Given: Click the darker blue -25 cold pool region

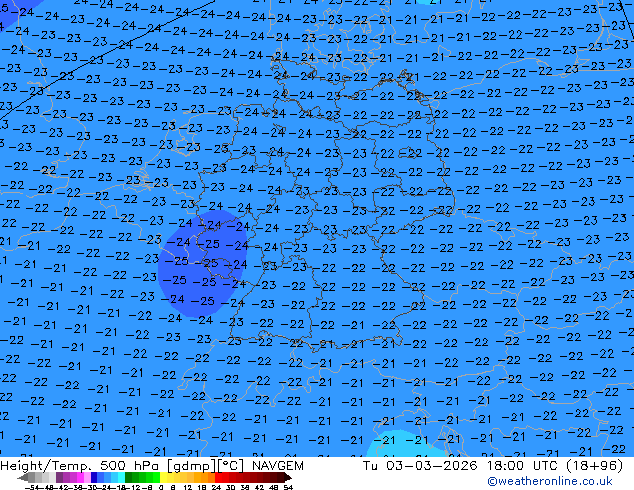Looking at the screenshot, I should coord(201,263).
